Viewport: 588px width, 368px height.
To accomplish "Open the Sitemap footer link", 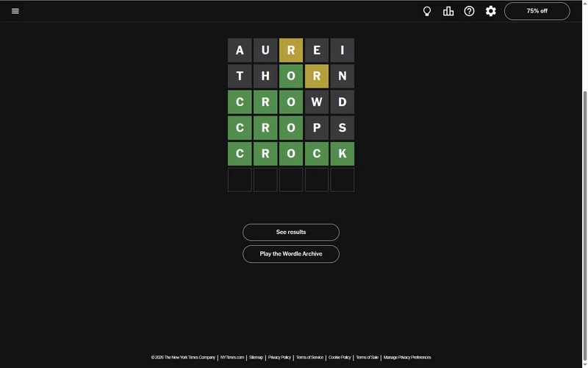I will pyautogui.click(x=256, y=358).
